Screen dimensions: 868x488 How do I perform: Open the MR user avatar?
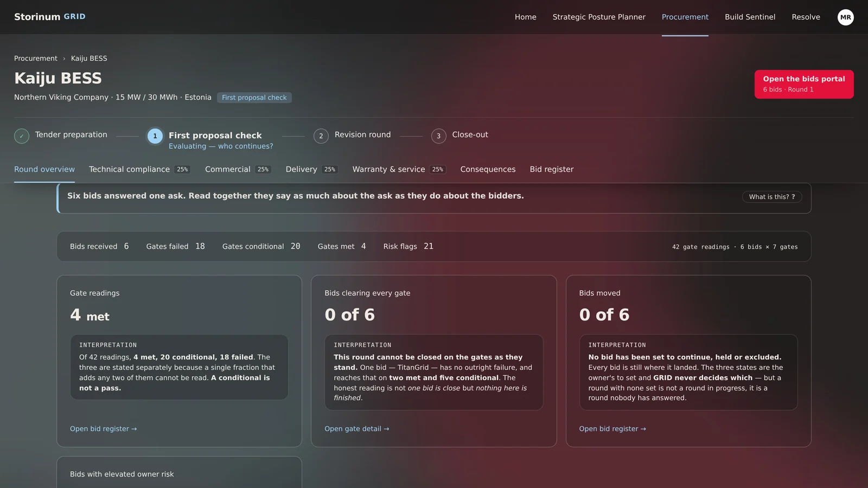pos(845,17)
